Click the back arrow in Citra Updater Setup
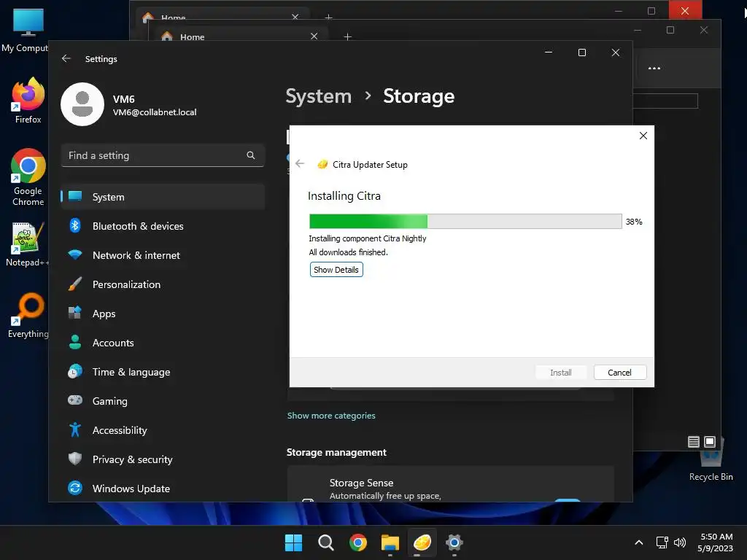Viewport: 747px width, 560px height. click(300, 164)
